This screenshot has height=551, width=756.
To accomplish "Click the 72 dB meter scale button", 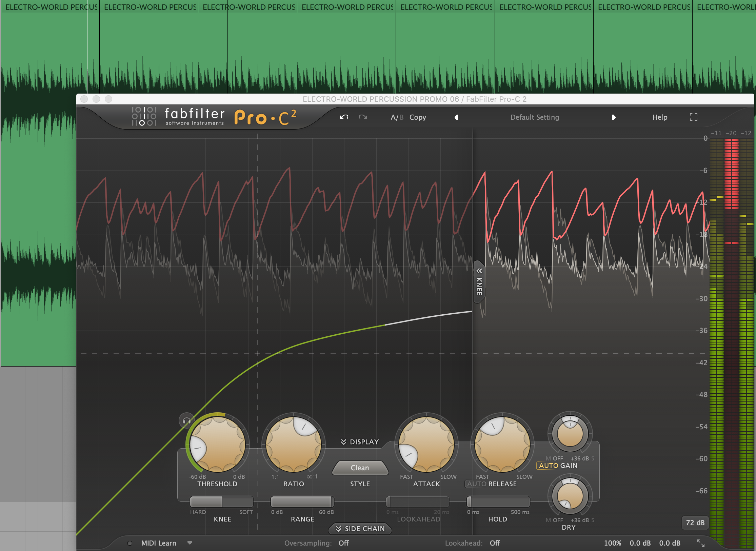I will pos(695,523).
